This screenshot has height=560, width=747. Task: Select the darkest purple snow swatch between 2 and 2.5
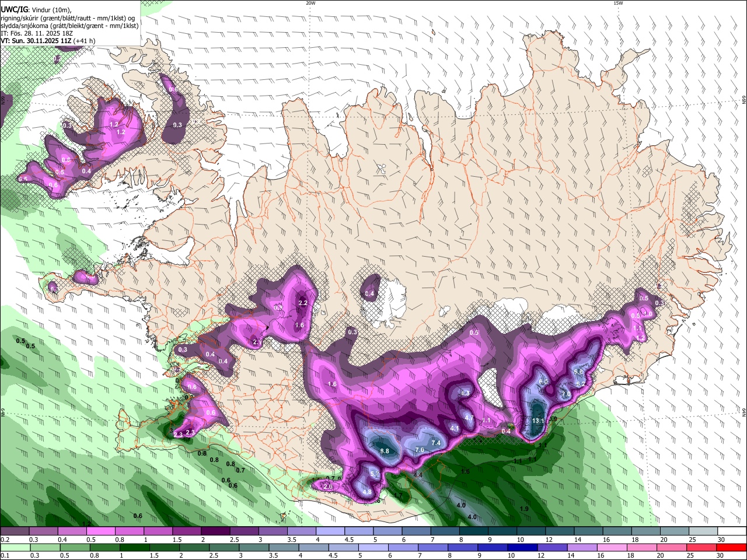coord(215,531)
